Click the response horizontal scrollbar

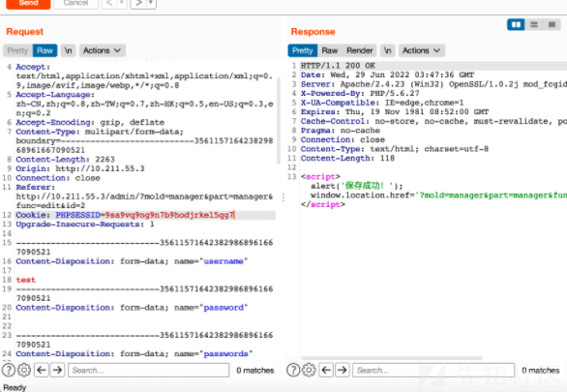[x=392, y=358]
